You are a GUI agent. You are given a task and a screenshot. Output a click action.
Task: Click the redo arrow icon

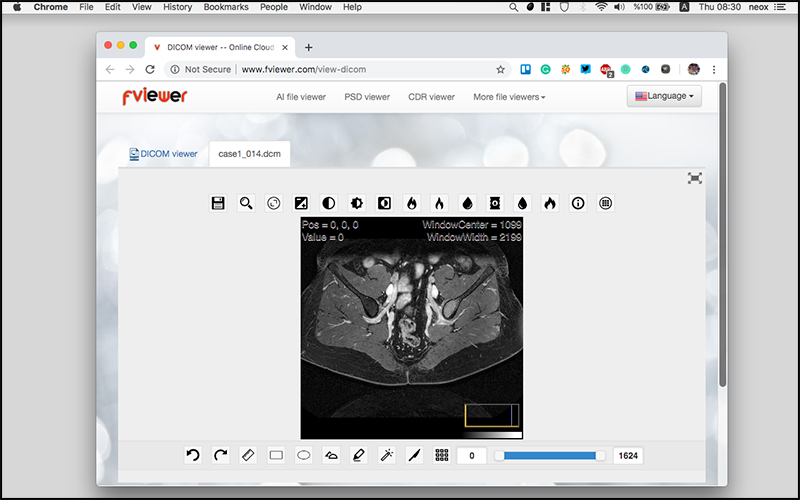(220, 455)
